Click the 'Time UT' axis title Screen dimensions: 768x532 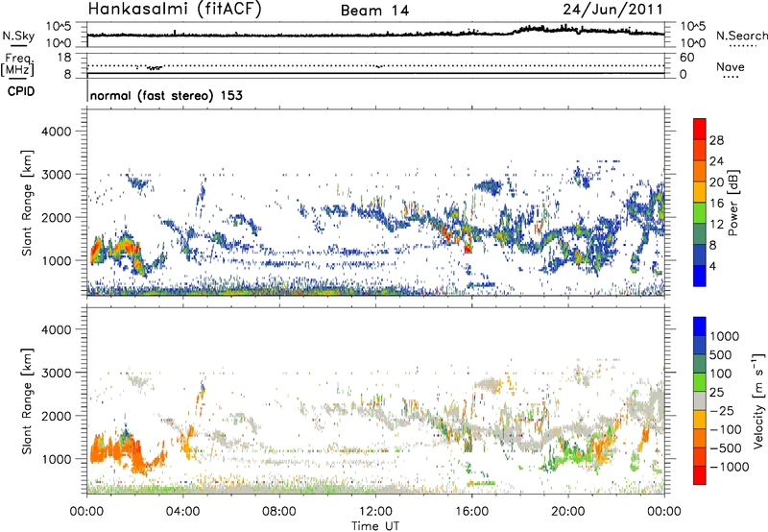point(375,525)
